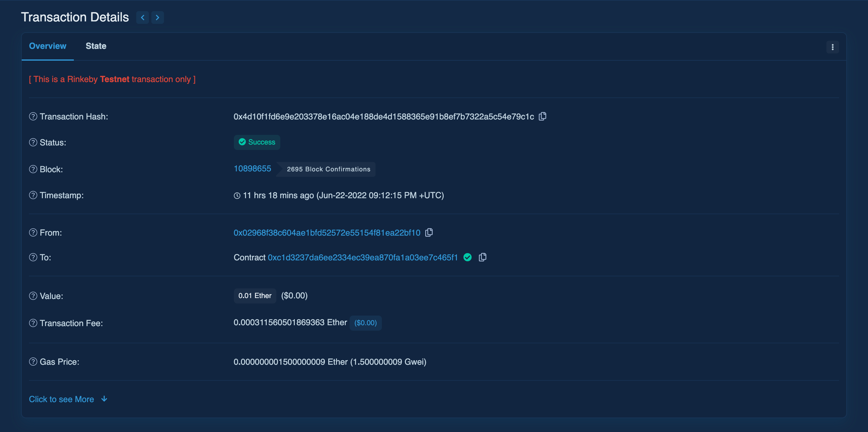Click the transaction fee $0.00 badge
The width and height of the screenshot is (868, 432).
tap(365, 323)
